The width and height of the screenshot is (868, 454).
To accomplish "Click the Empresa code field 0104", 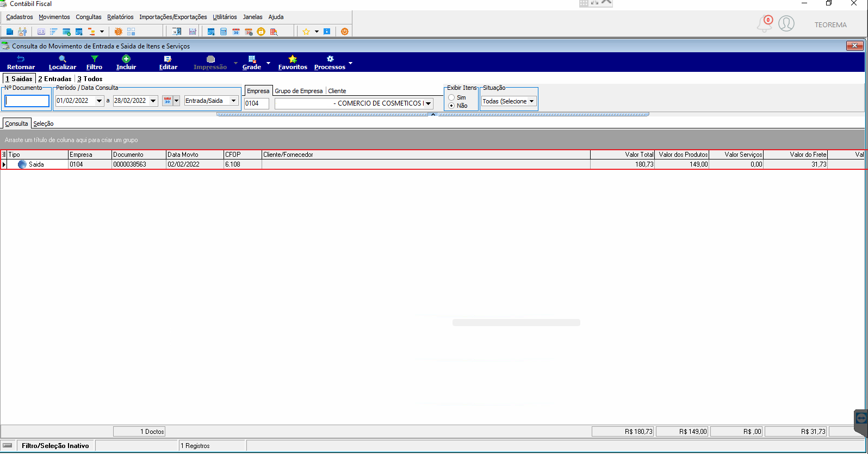I will pyautogui.click(x=257, y=103).
